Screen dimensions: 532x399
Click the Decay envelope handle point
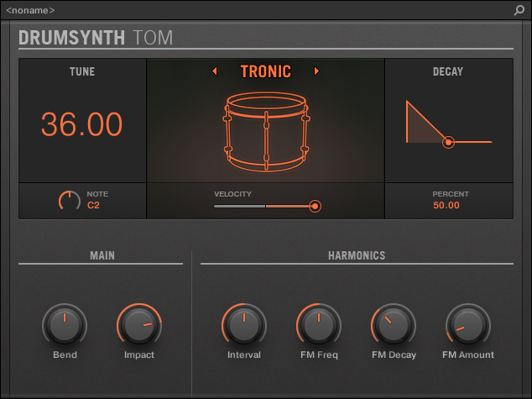(449, 143)
